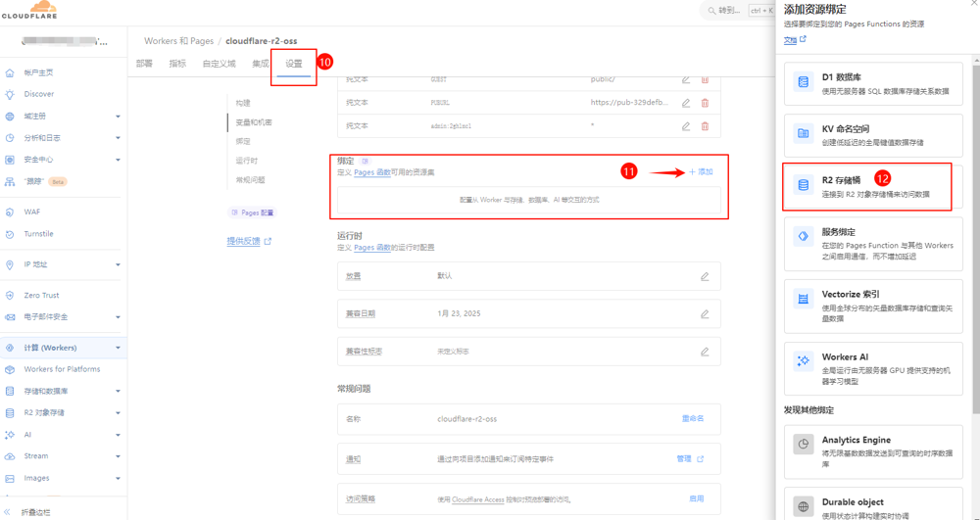Select the R2 存储桶 binding option
The height and width of the screenshot is (520, 980).
[873, 187]
